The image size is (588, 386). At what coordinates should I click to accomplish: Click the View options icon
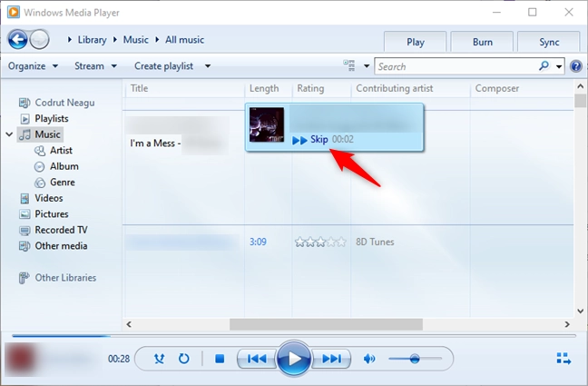[x=349, y=65]
